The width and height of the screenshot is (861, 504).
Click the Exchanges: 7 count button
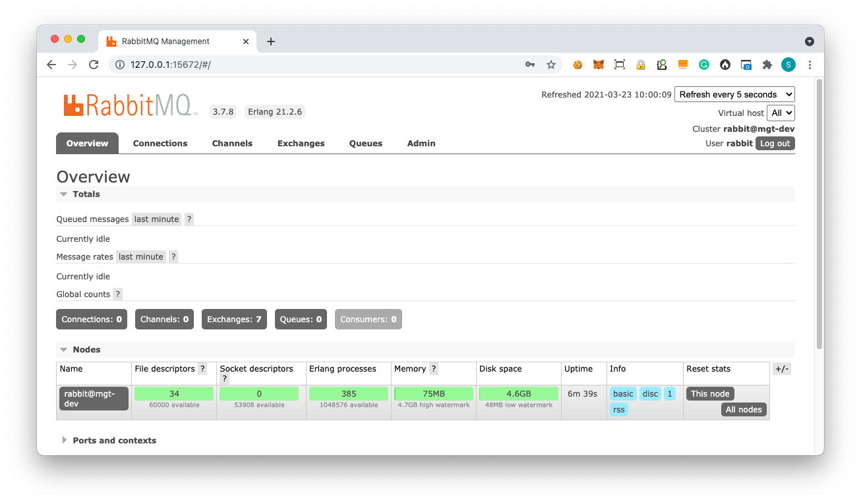pos(234,319)
